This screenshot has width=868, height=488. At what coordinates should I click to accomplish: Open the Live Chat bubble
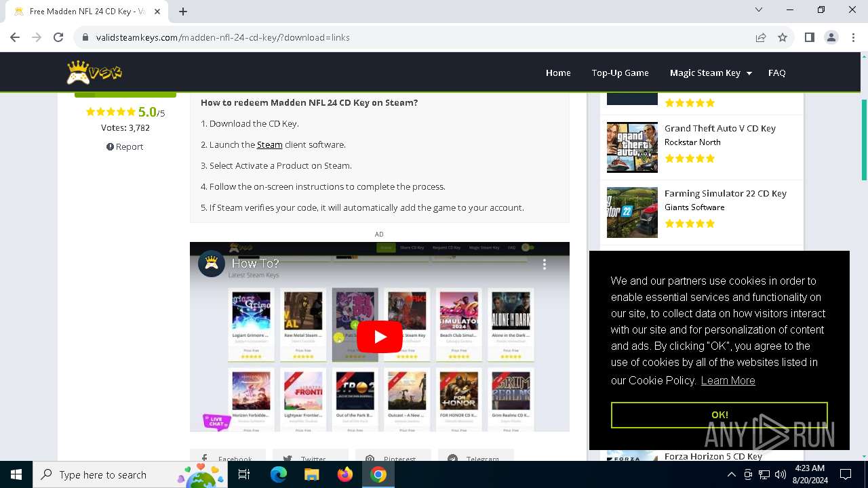click(217, 422)
